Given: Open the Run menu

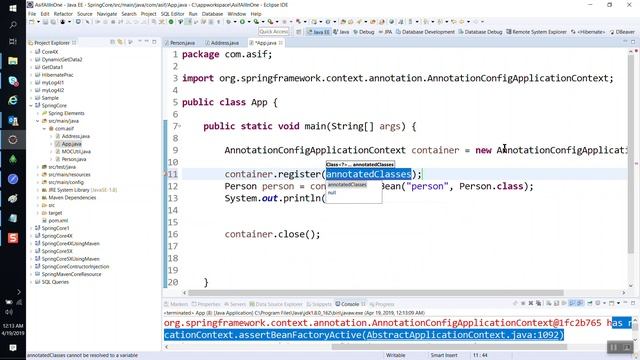Looking at the screenshot, I should (193, 14).
